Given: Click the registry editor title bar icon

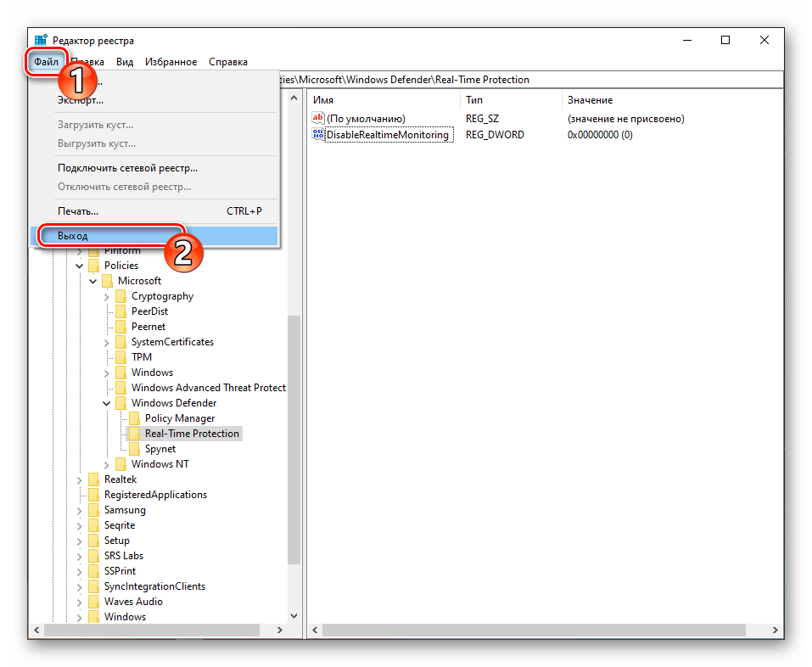Looking at the screenshot, I should tap(41, 41).
